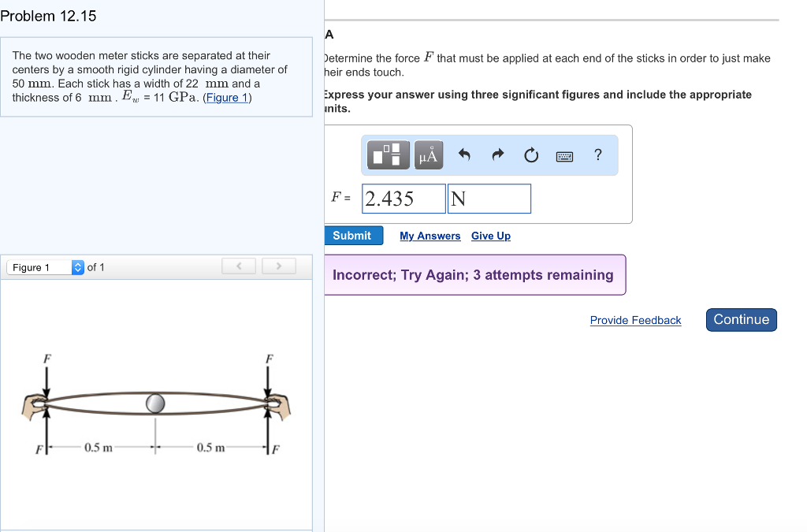Open the templates fraction layout tool
This screenshot has height=532, width=807.
(x=388, y=154)
